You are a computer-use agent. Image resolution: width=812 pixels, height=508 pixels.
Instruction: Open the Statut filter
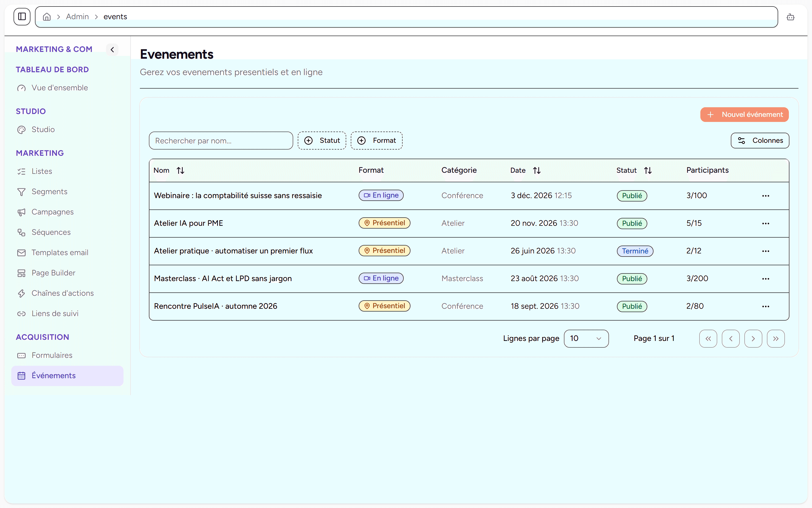point(321,141)
